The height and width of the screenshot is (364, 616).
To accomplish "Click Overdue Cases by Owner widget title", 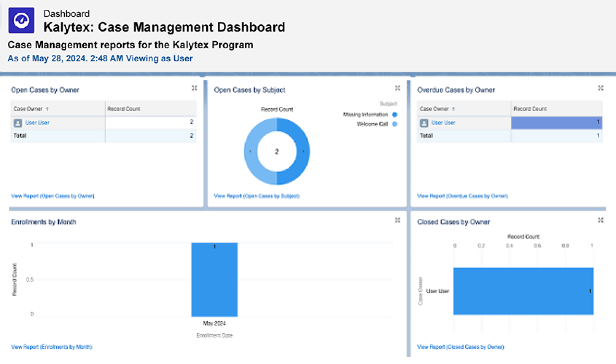I will [x=456, y=90].
